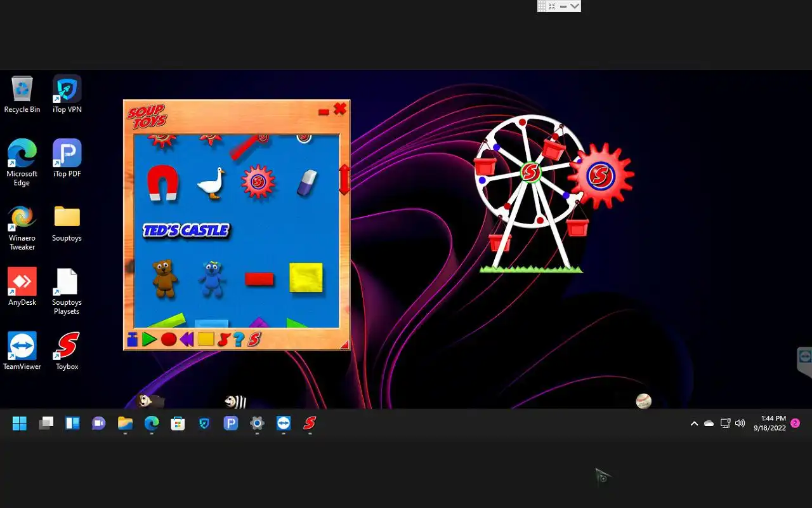Open Microsoft Edge desktop shortcut

[x=22, y=163]
